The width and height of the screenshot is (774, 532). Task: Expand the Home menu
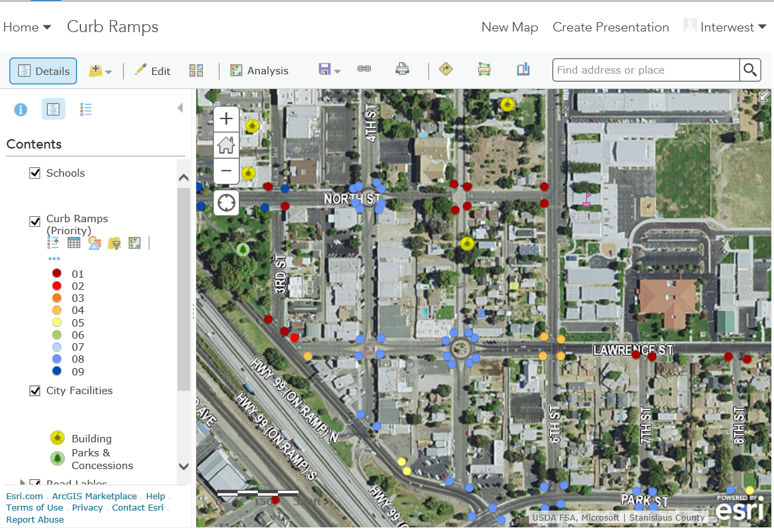(x=27, y=27)
